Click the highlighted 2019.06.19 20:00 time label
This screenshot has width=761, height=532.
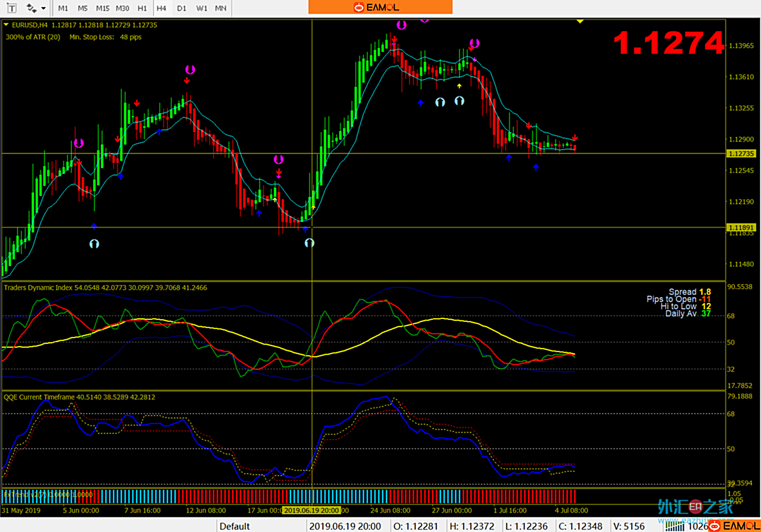[311, 510]
